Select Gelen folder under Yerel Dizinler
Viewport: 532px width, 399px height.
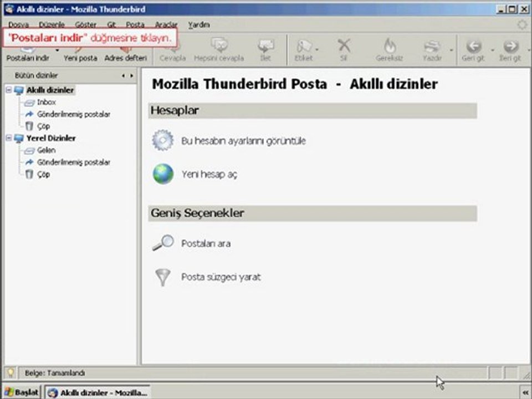pyautogui.click(x=46, y=150)
